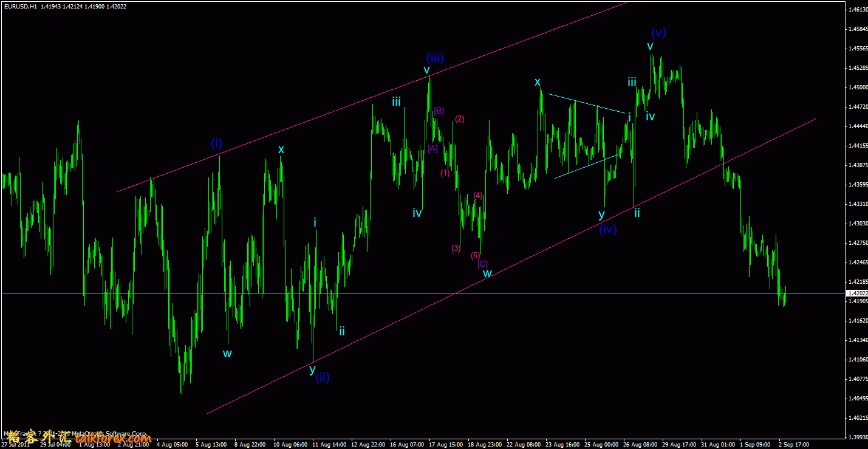Click the blue (i) wave label

click(217, 143)
